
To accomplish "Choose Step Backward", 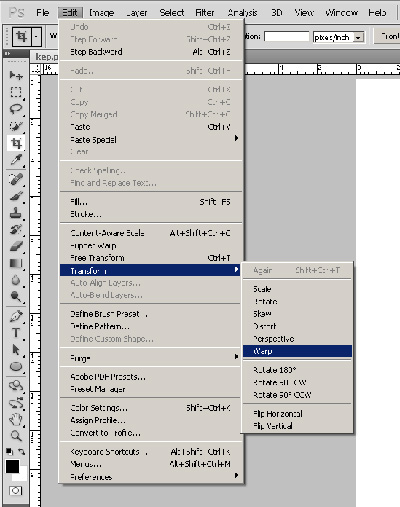I will [x=151, y=52].
